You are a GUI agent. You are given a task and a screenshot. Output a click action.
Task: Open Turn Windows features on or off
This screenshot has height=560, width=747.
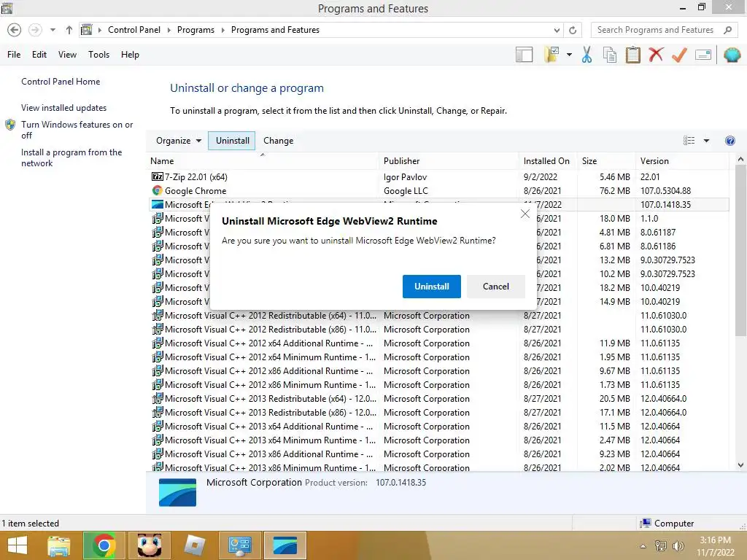(77, 130)
